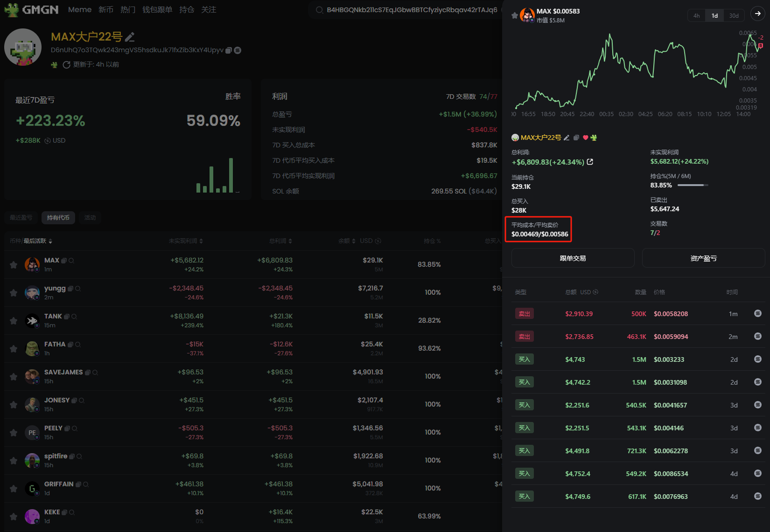Image resolution: width=770 pixels, height=532 pixels.
Task: Copy the yungg token address icon
Action: (x=70, y=289)
